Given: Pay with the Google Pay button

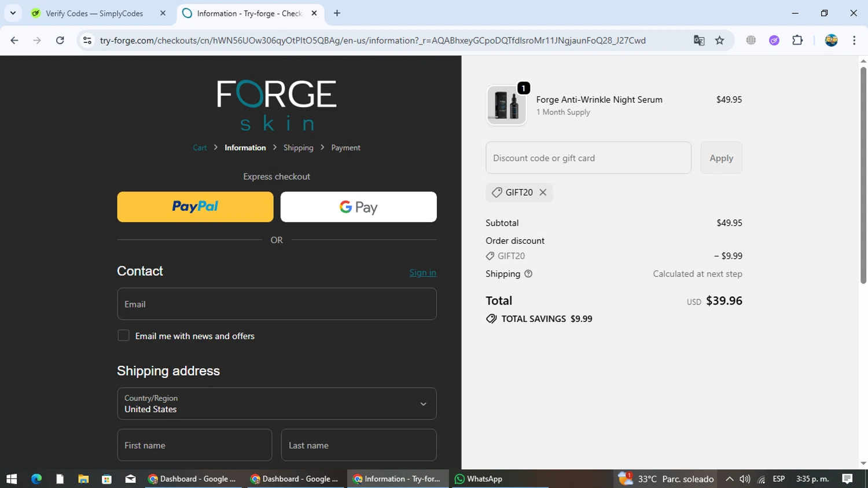Looking at the screenshot, I should click(359, 207).
